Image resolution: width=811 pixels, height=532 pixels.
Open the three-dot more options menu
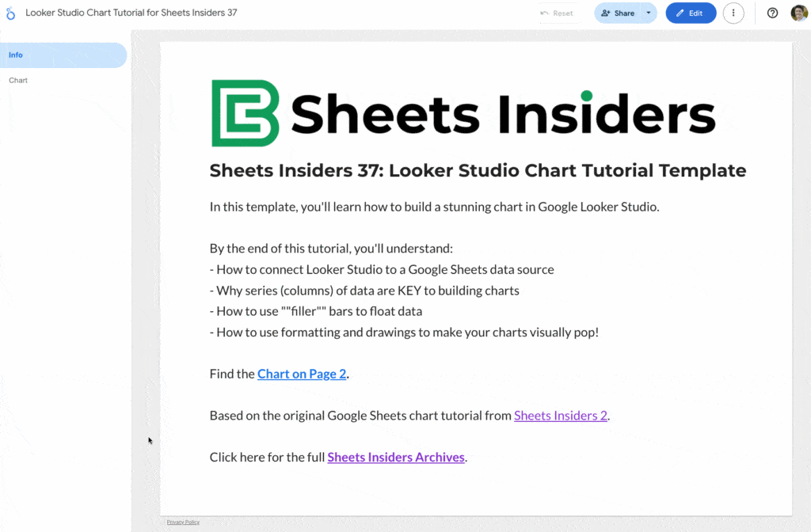tap(733, 13)
